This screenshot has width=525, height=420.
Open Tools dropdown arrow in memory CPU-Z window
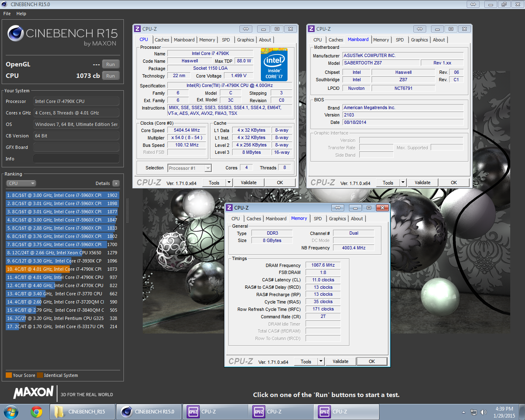pos(321,362)
